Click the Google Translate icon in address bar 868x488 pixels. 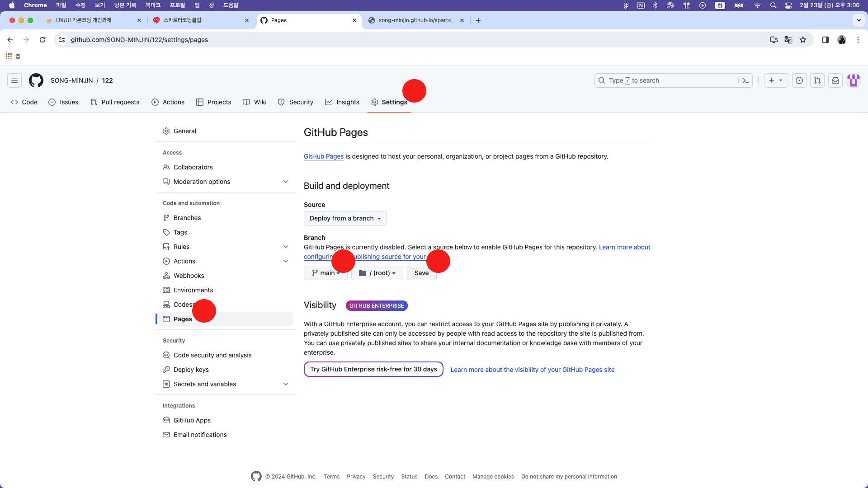point(788,40)
